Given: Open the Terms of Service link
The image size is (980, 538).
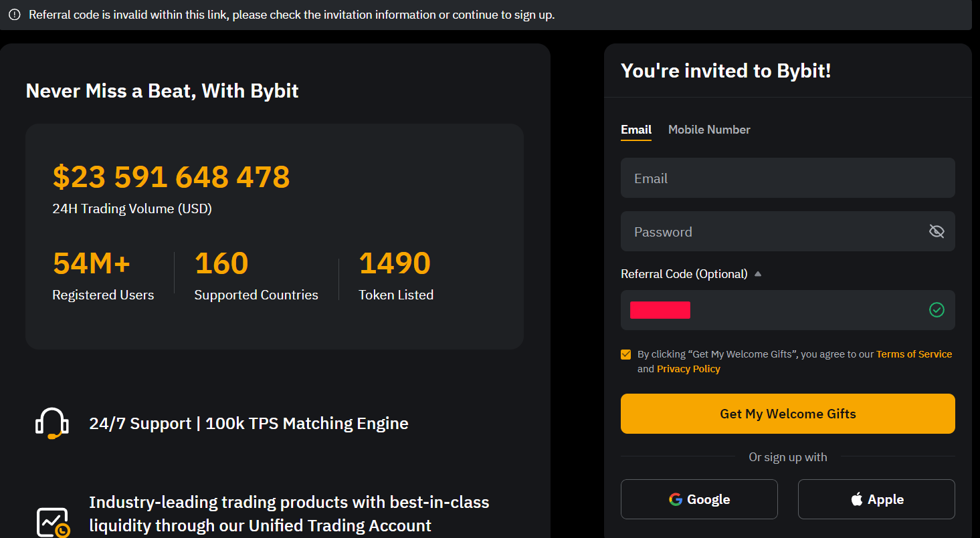Looking at the screenshot, I should [914, 354].
